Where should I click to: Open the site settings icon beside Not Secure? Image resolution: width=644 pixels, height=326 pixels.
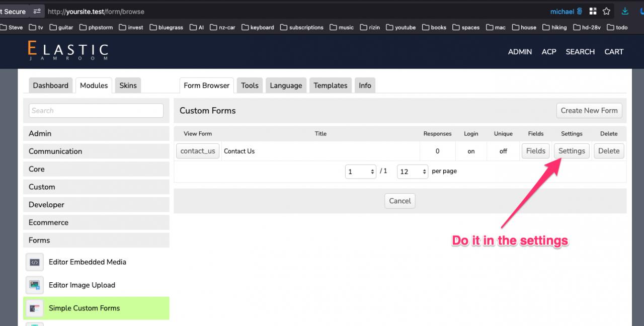coord(37,11)
